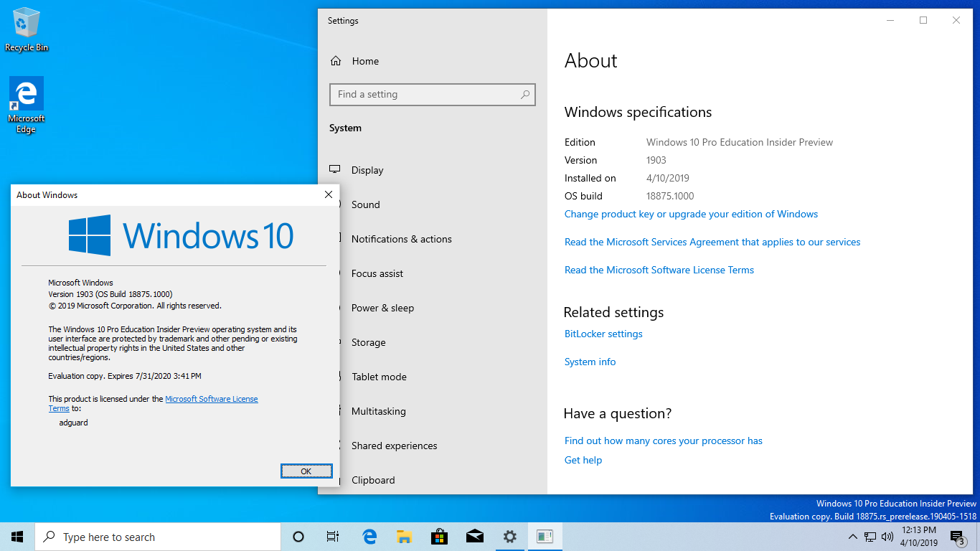Open the Windows Start button
This screenshot has height=551, width=980.
click(17, 537)
